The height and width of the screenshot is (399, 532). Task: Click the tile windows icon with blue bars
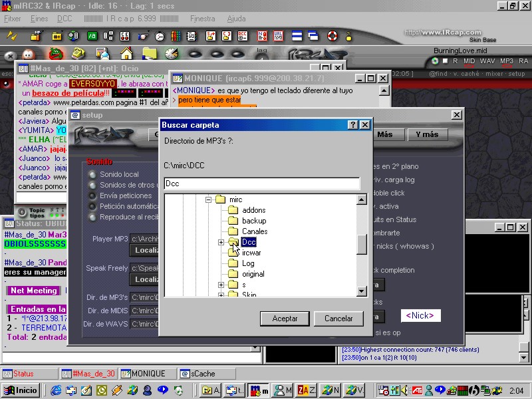[297, 36]
